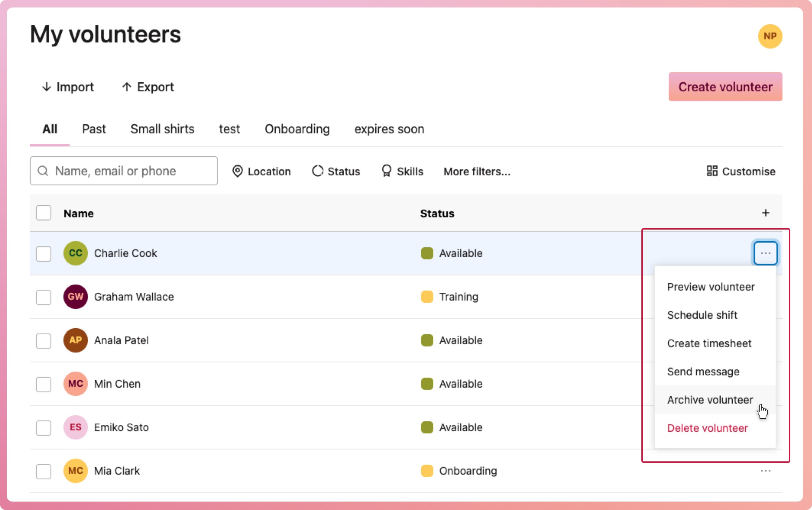Viewport: 812px width, 510px height.
Task: Click Charlie Cook's green Available status swatch
Action: pyautogui.click(x=427, y=253)
